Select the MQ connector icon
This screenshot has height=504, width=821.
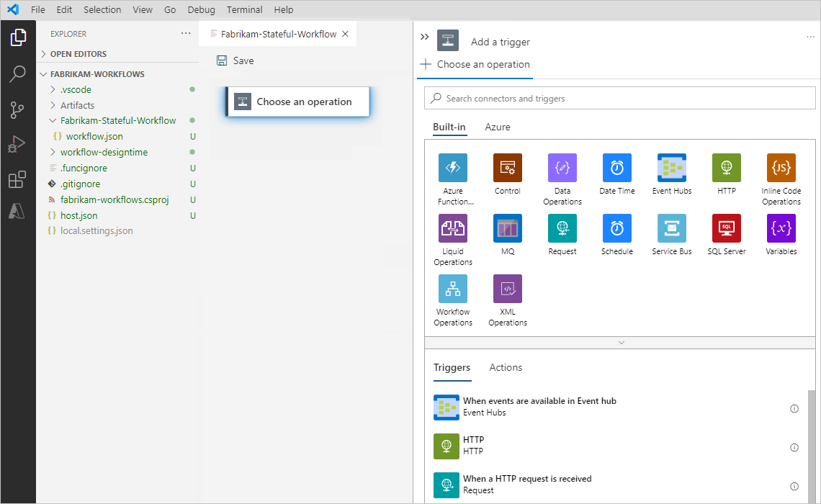pos(508,228)
